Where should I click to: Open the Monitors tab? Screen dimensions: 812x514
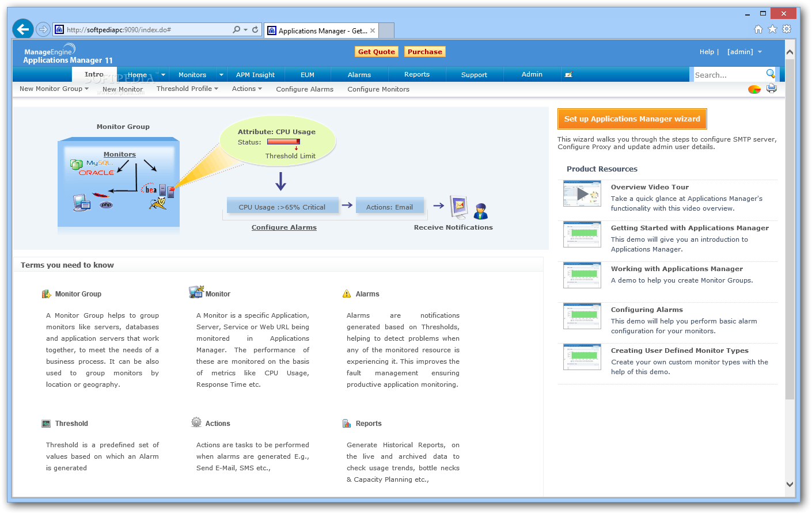coord(192,75)
